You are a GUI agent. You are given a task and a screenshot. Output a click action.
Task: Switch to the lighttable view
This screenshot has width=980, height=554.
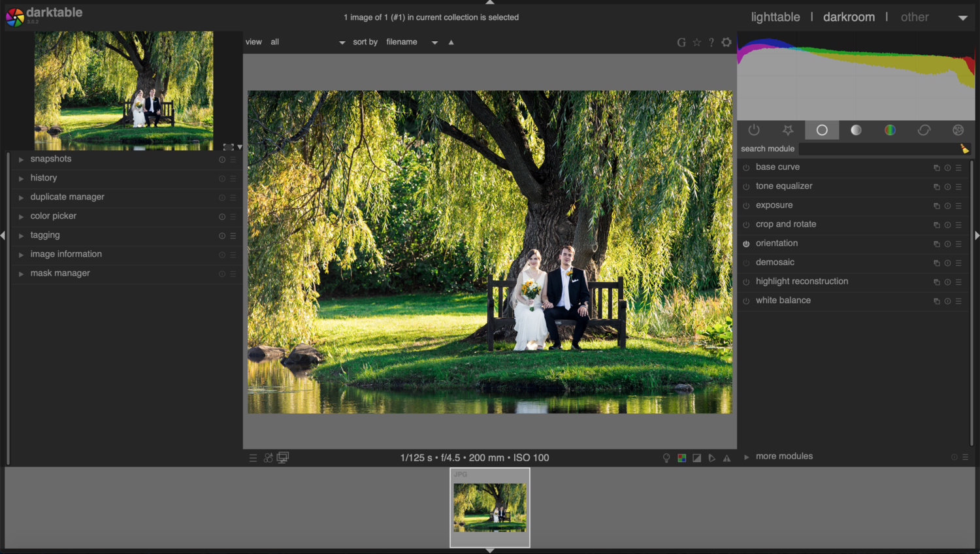pos(776,17)
